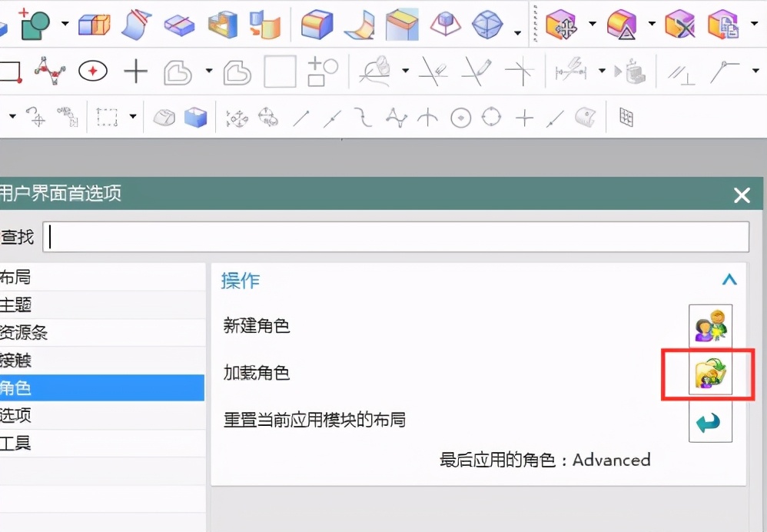Click inside the 查找 search field

pos(396,237)
